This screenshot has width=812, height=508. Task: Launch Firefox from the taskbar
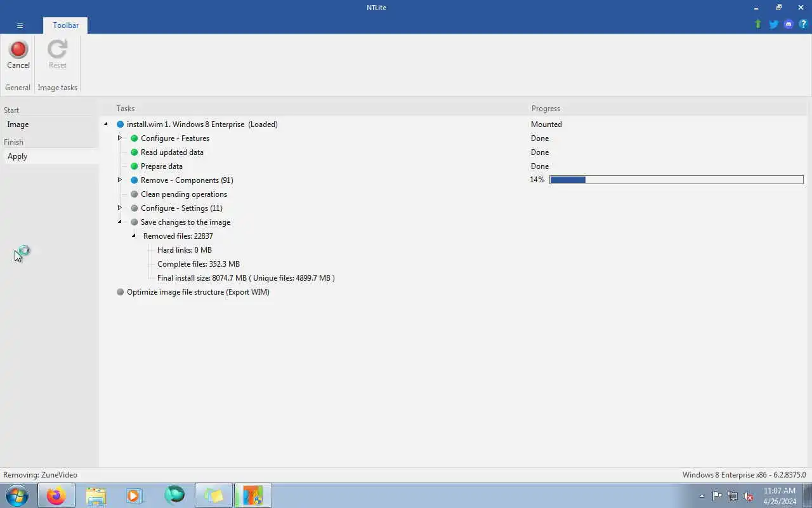[56, 495]
